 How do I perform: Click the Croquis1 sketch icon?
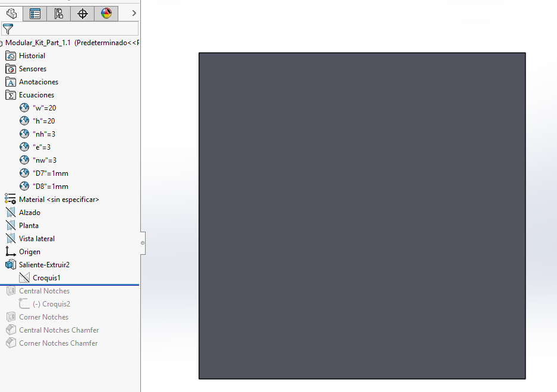pos(24,278)
